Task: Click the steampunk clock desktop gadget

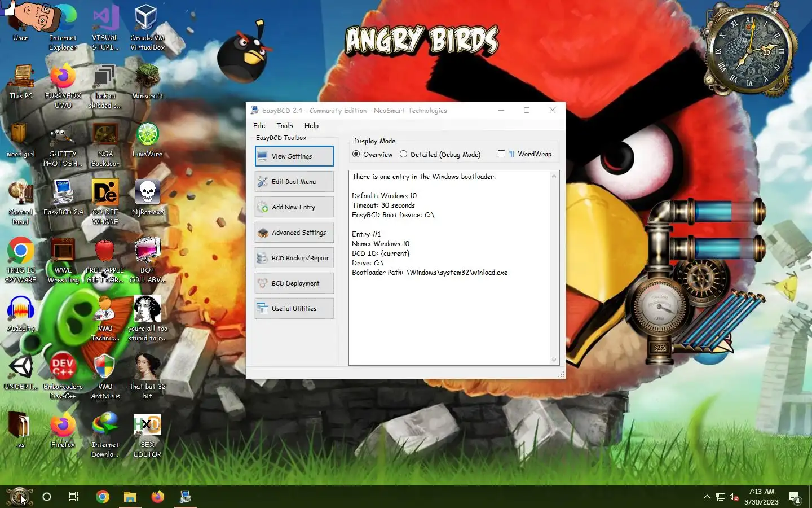Action: pyautogui.click(x=749, y=49)
